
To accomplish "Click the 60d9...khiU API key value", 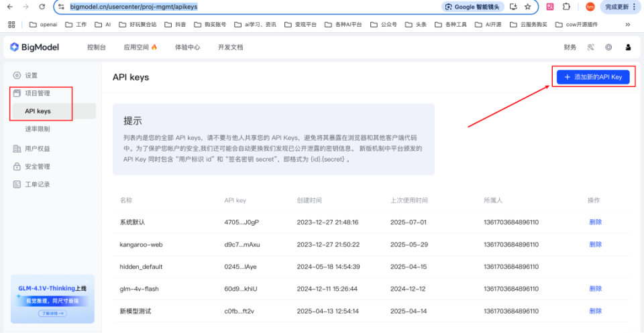I will tap(241, 289).
